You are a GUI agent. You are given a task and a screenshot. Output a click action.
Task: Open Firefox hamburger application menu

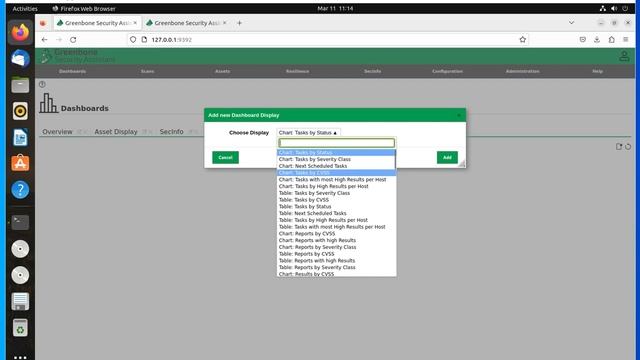pyautogui.click(x=625, y=40)
